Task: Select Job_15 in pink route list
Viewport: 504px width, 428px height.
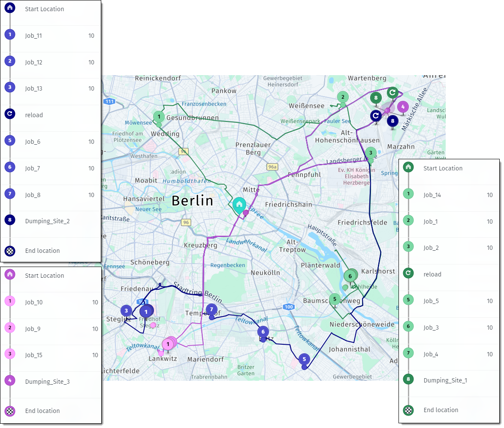Action: point(51,355)
